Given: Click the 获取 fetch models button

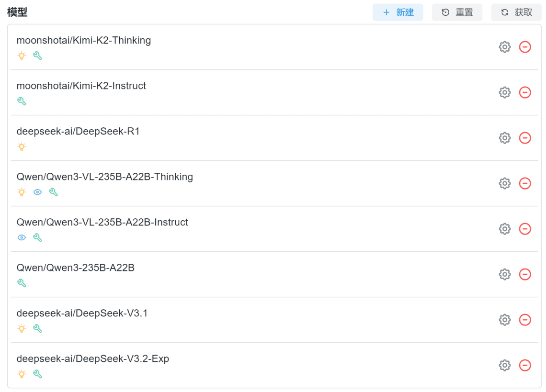Looking at the screenshot, I should (x=516, y=12).
